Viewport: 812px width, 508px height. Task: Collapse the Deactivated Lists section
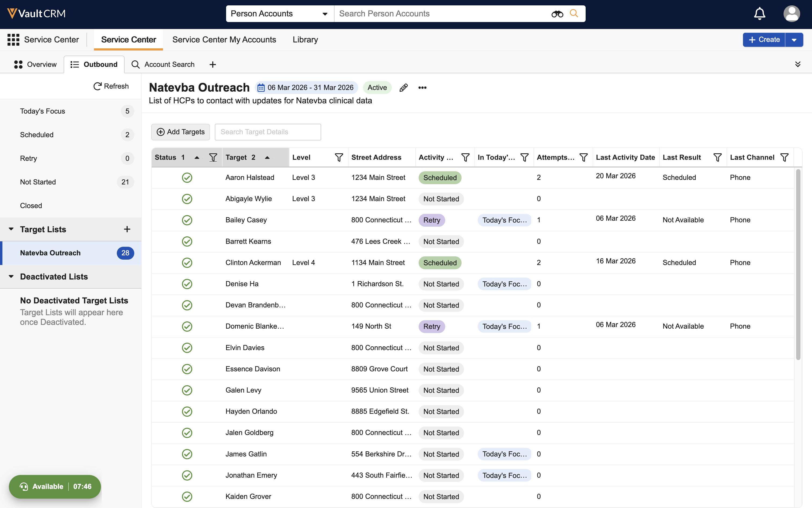(x=11, y=277)
